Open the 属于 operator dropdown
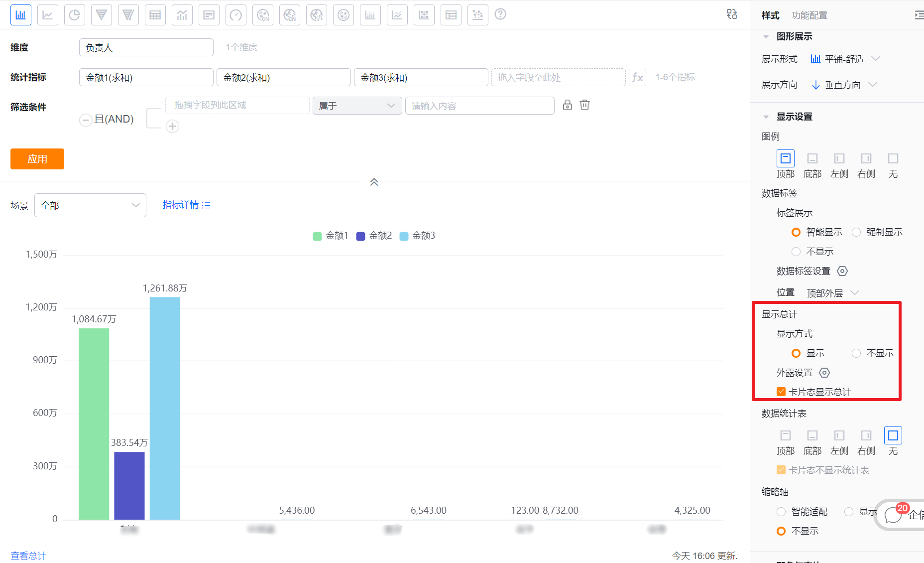Viewport: 924px width, 563px height. point(357,106)
